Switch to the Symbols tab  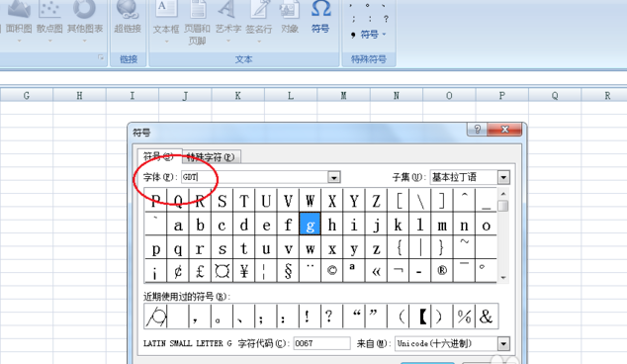point(159,156)
